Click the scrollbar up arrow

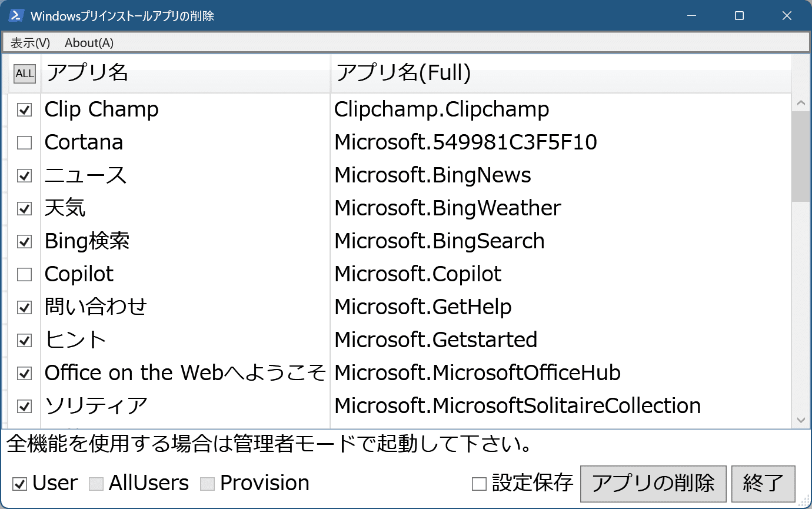click(x=800, y=104)
